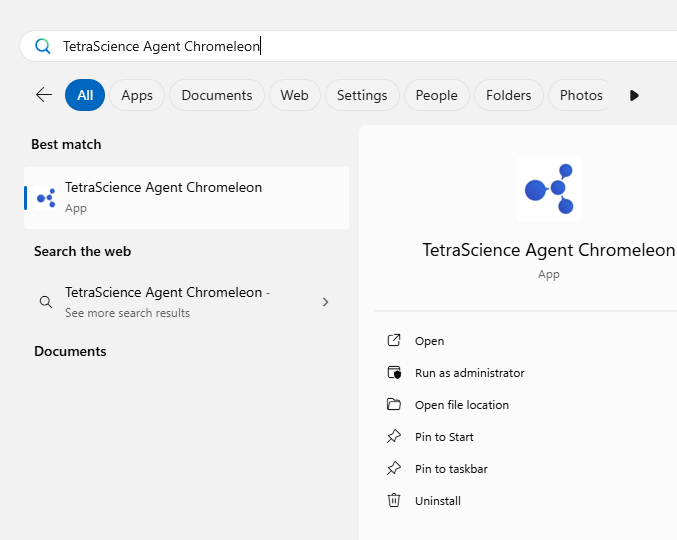The width and height of the screenshot is (677, 540).
Task: Open TetraScience Agent Chromeleon best match result
Action: (x=187, y=198)
